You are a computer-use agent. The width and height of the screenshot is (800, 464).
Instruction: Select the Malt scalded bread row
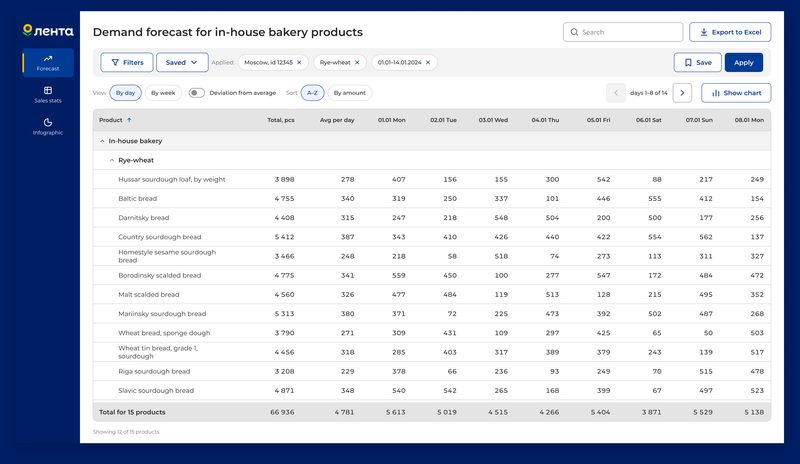click(432, 295)
